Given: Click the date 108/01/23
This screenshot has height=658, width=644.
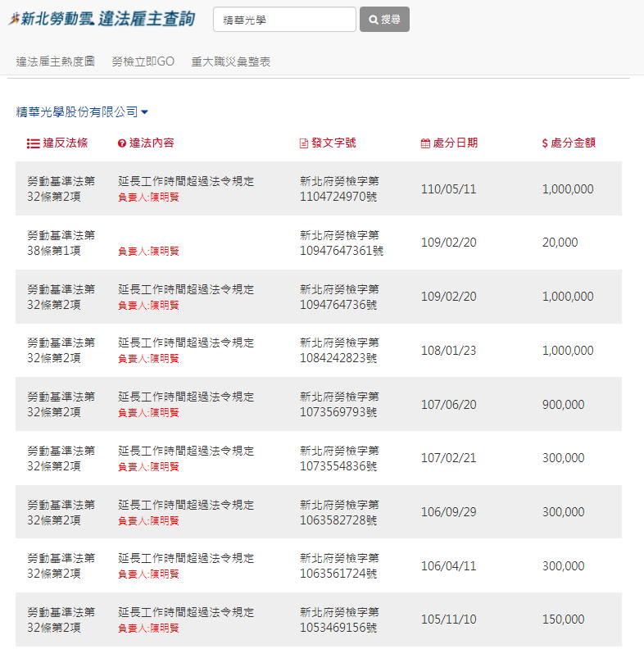Looking at the screenshot, I should click(x=448, y=351).
